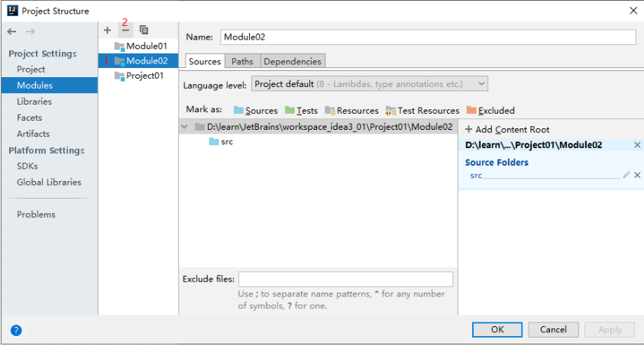The width and height of the screenshot is (644, 346).
Task: Open Problems section
Action: tap(36, 215)
